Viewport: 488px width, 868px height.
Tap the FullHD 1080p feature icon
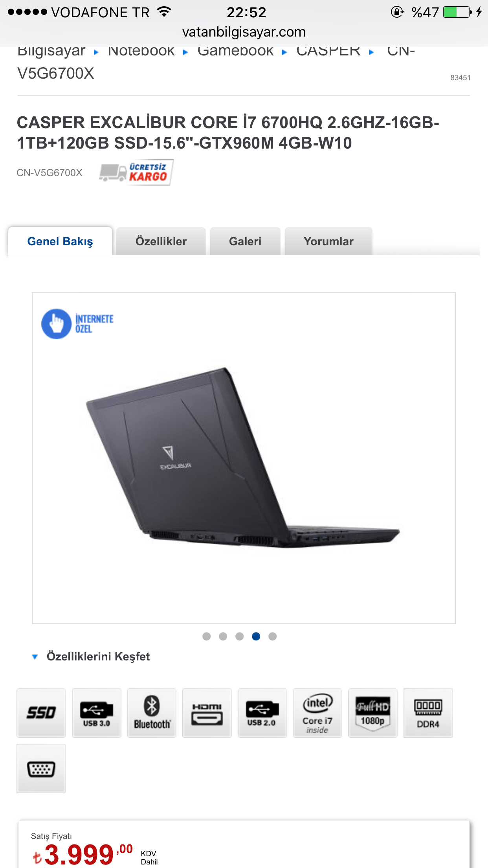[373, 713]
